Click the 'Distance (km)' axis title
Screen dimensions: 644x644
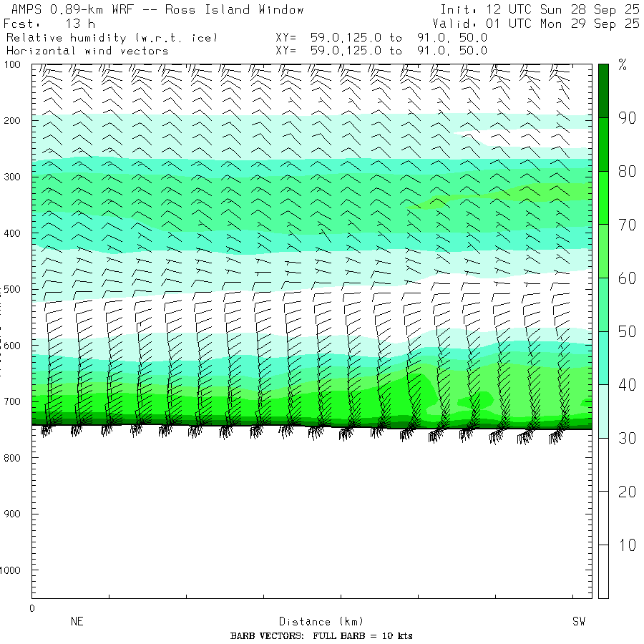coord(321,622)
